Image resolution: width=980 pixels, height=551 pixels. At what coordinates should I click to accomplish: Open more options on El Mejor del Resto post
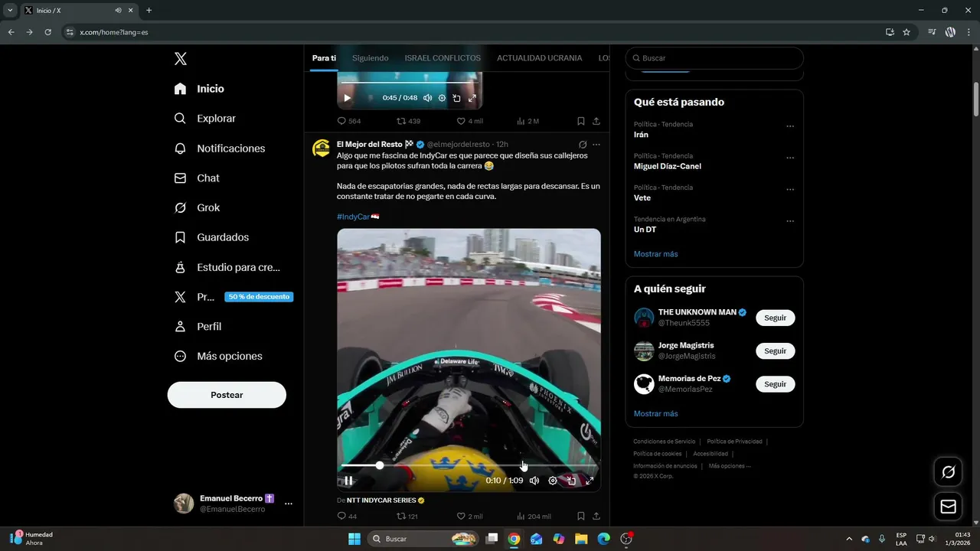pos(596,144)
